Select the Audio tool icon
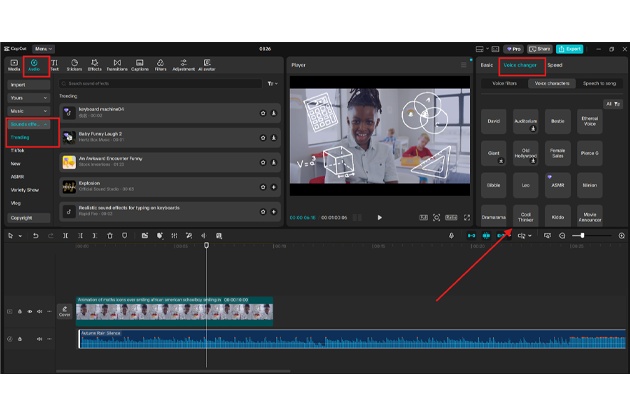 click(x=34, y=65)
